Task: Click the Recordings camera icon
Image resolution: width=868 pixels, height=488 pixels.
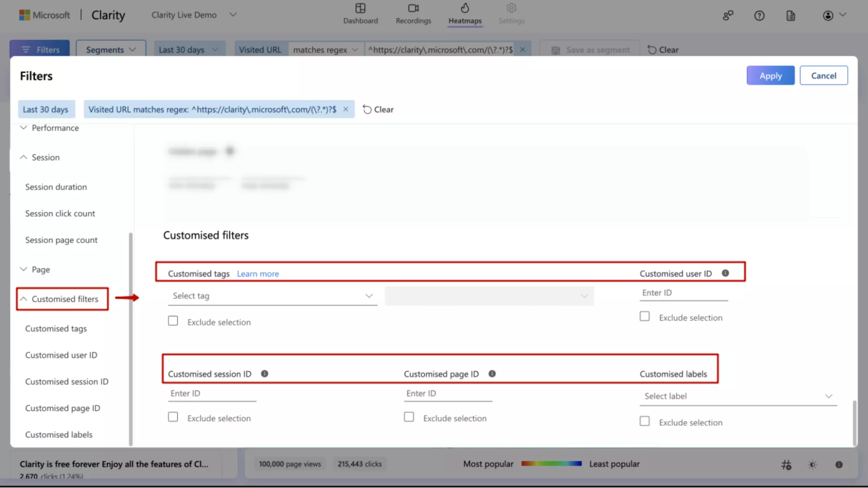Action: pos(413,9)
